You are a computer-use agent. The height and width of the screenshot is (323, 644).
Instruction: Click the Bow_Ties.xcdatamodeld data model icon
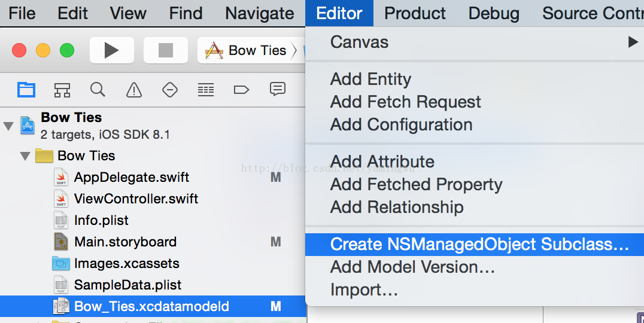coord(61,307)
